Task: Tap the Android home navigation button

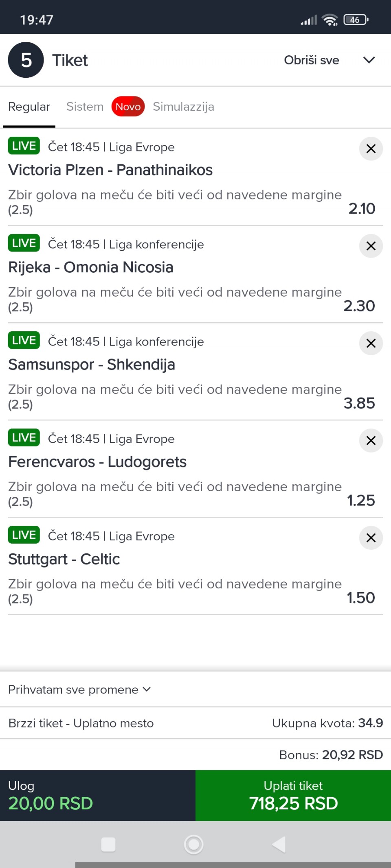Action: [x=194, y=844]
